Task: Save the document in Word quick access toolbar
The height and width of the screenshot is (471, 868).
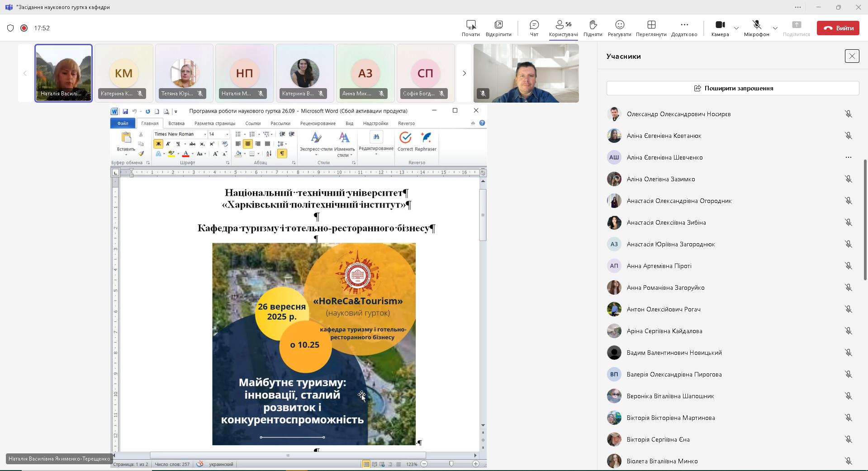Action: coord(125,111)
